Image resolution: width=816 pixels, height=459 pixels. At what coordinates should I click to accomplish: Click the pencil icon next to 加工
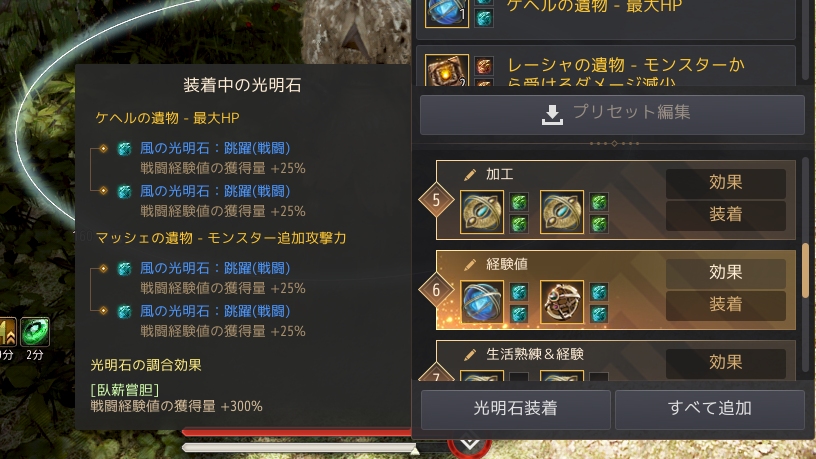click(470, 175)
